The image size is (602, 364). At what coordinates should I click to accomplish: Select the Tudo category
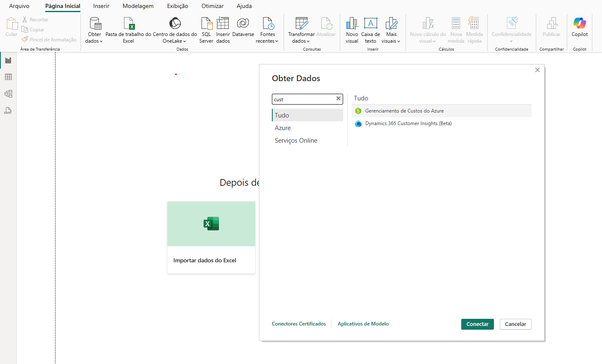(x=307, y=115)
